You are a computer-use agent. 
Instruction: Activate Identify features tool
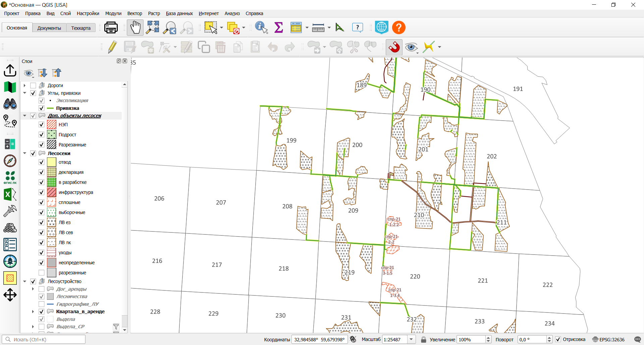point(261,27)
